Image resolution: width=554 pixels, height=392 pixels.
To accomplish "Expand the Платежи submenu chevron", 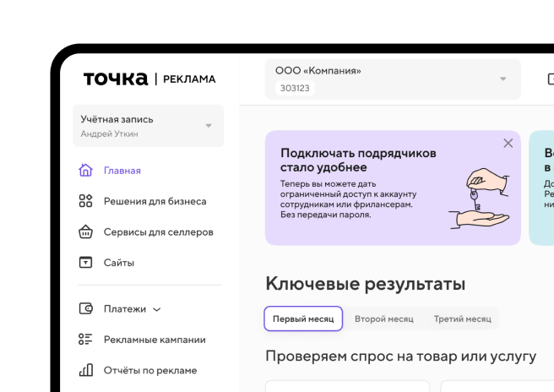I will click(157, 310).
